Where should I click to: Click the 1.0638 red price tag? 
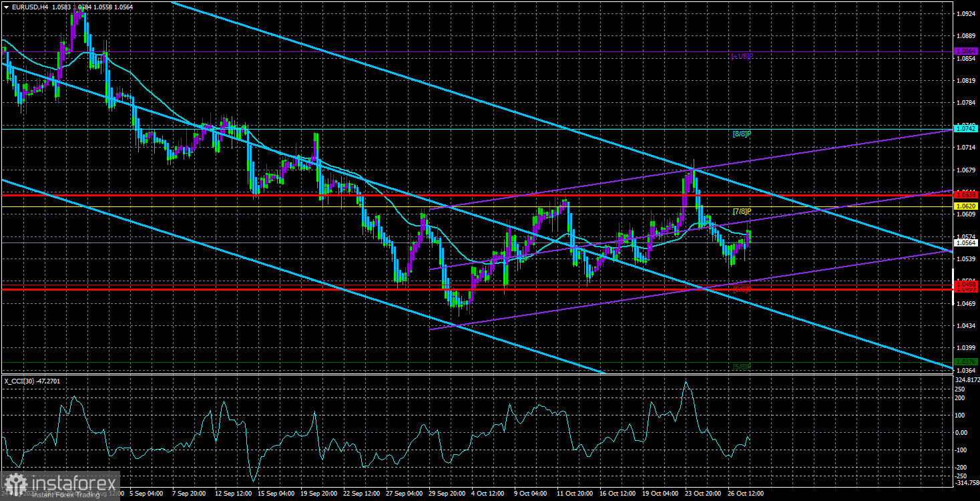pos(966,194)
